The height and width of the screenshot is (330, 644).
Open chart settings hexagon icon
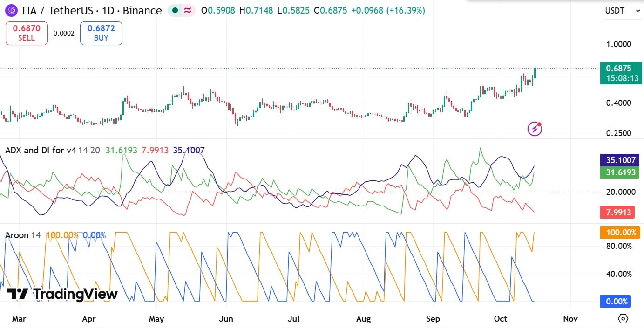(x=623, y=319)
